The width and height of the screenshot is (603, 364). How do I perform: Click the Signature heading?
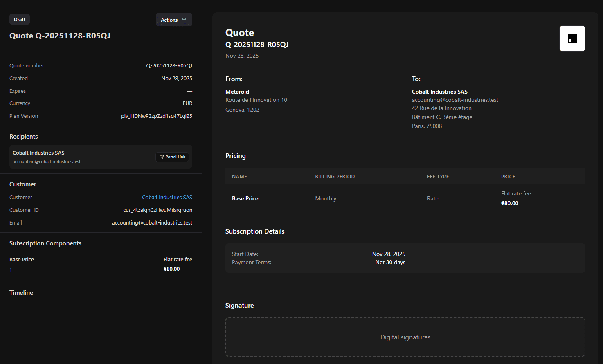coord(240,305)
